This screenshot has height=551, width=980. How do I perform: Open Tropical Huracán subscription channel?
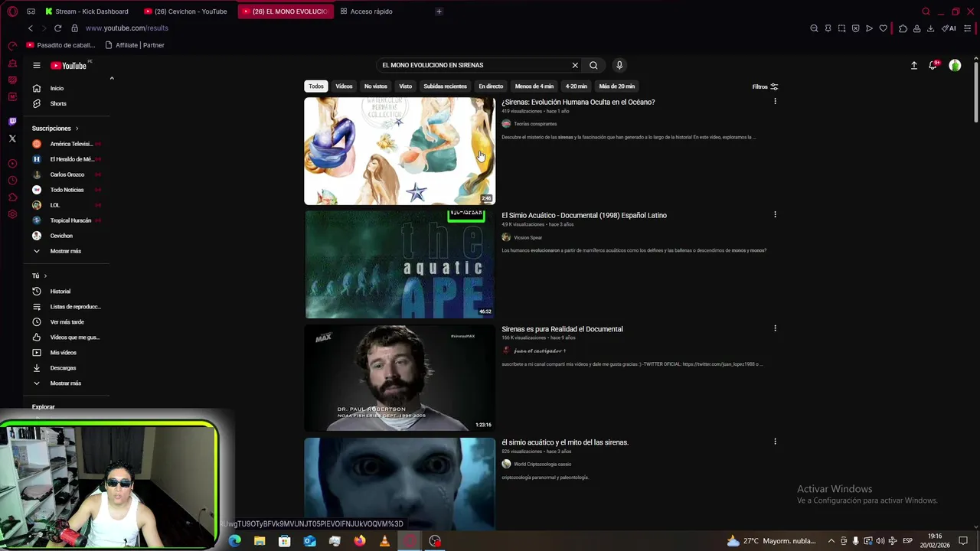(65, 220)
